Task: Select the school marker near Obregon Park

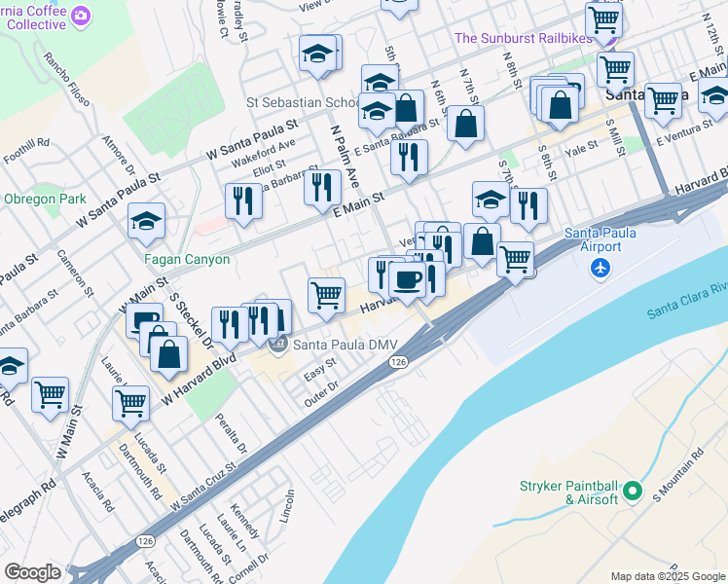Action: click(x=146, y=221)
